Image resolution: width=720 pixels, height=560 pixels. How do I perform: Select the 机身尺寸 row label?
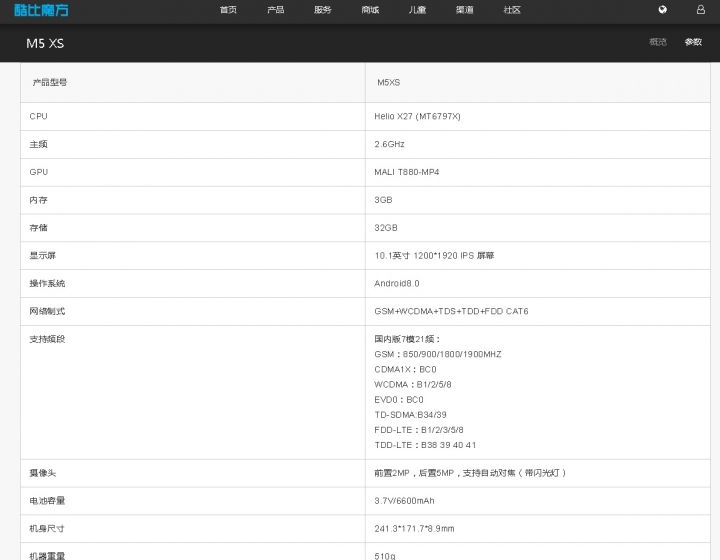47,529
